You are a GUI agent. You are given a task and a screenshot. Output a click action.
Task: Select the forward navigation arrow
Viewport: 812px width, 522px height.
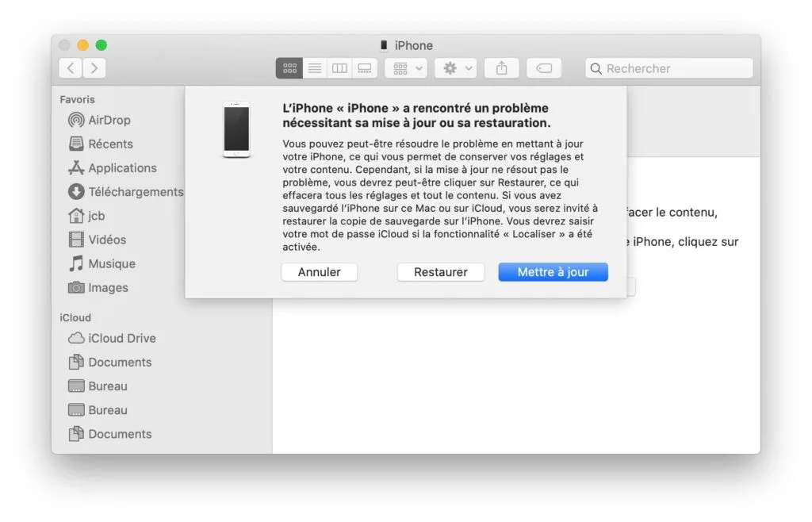pyautogui.click(x=94, y=68)
